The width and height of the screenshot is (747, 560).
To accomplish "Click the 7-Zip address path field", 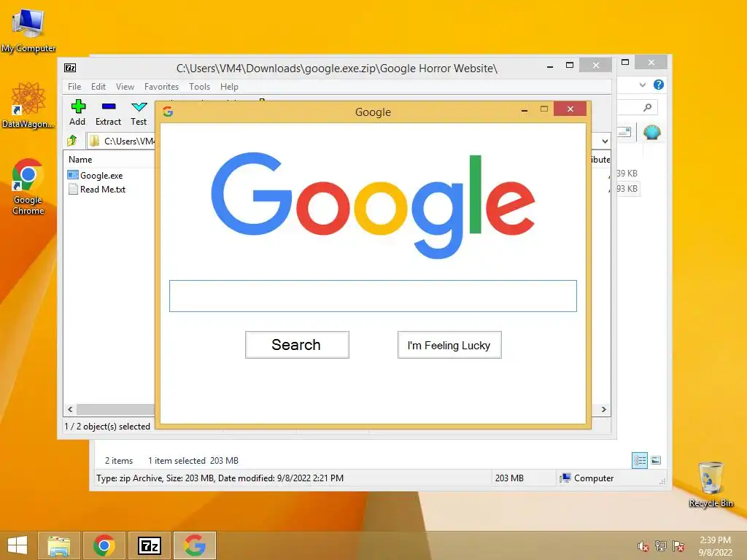I will click(122, 141).
